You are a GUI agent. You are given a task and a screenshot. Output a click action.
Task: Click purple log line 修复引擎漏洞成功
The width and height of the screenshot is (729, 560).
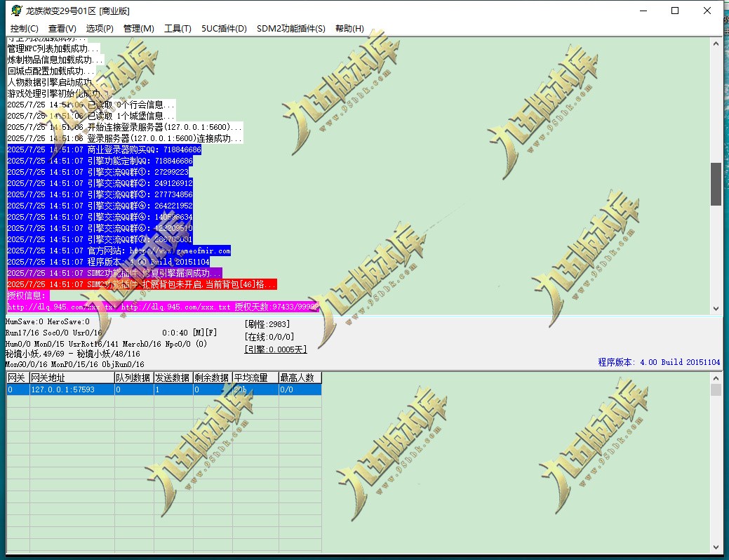click(x=114, y=273)
